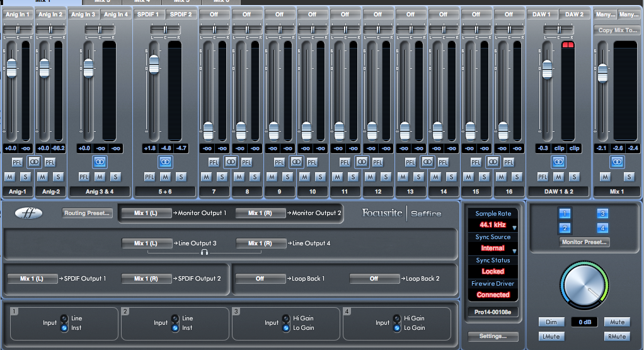
Task: Click the 0 dB monitor level field
Action: (x=584, y=322)
